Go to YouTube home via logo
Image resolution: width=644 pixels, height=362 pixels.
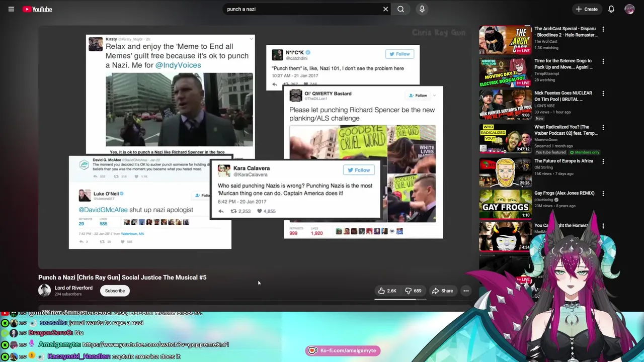[37, 9]
